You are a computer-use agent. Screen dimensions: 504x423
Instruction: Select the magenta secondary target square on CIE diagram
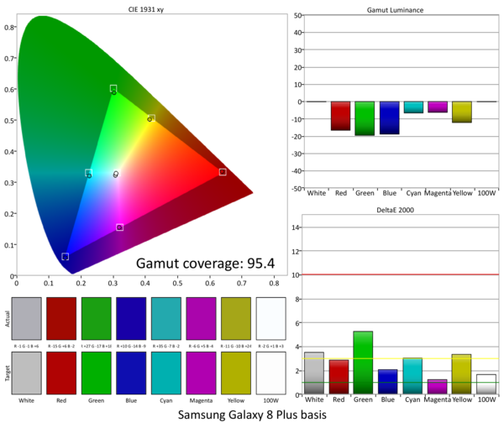point(119,227)
